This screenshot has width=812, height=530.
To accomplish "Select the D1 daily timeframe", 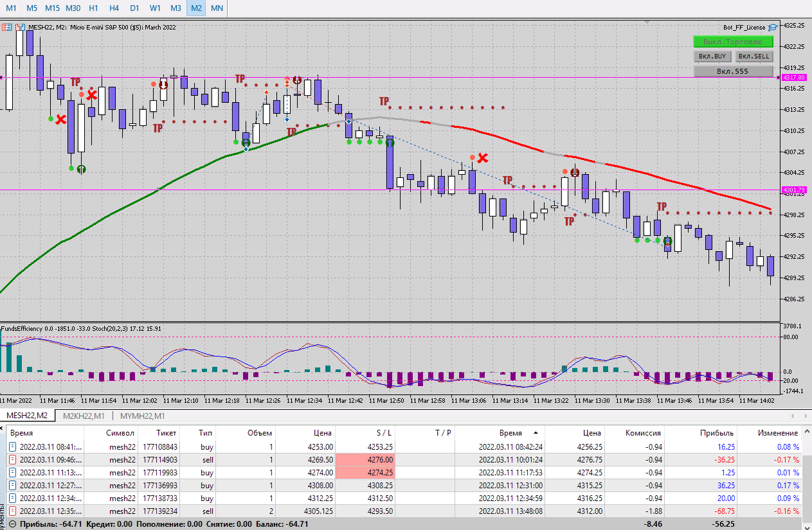I will [x=134, y=8].
